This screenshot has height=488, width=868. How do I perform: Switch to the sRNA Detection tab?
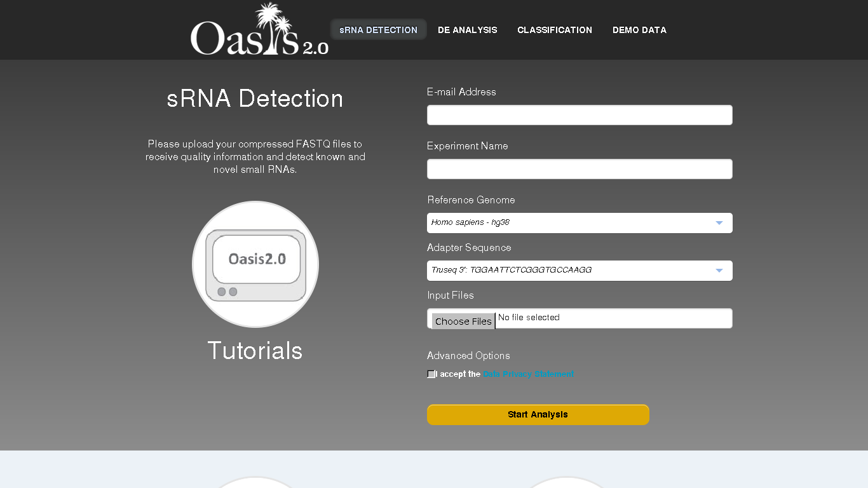[x=378, y=30]
